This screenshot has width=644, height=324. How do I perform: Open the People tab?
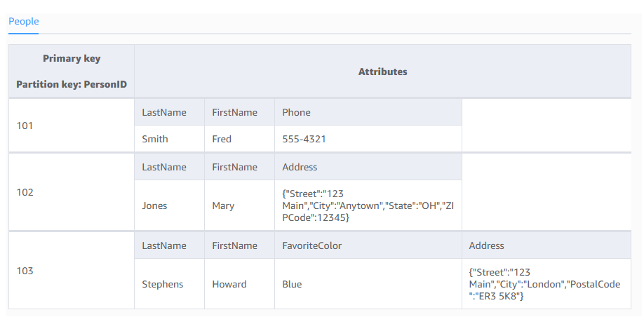click(23, 21)
